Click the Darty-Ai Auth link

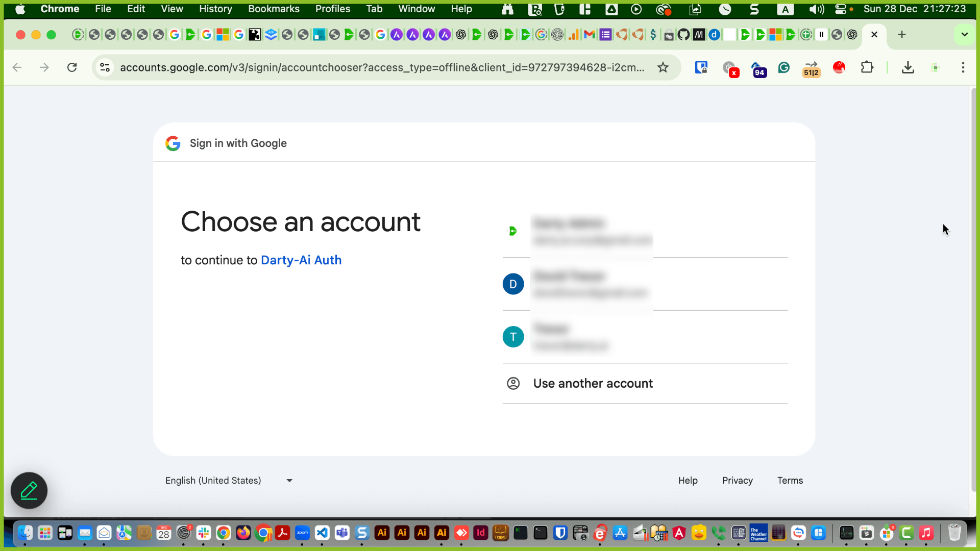(x=301, y=260)
